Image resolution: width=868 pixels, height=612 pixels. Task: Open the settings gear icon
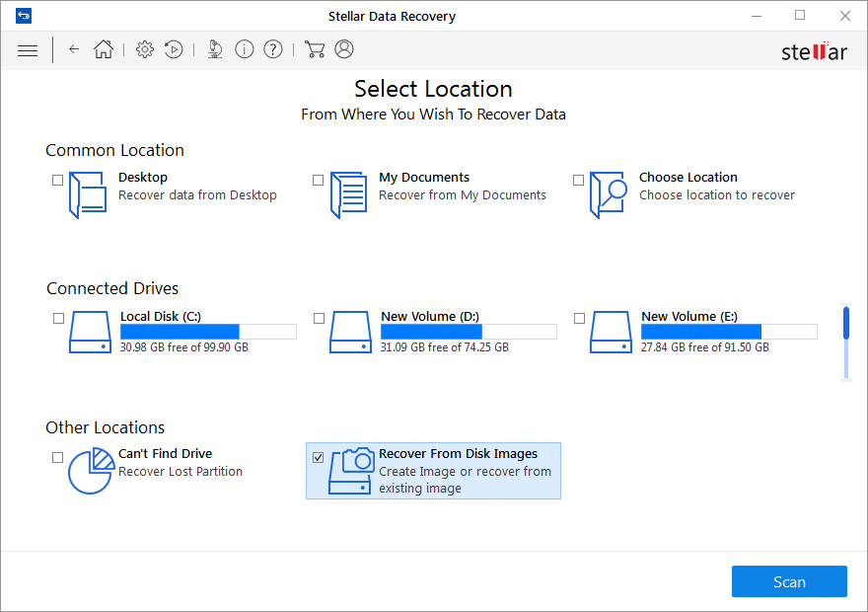click(145, 49)
